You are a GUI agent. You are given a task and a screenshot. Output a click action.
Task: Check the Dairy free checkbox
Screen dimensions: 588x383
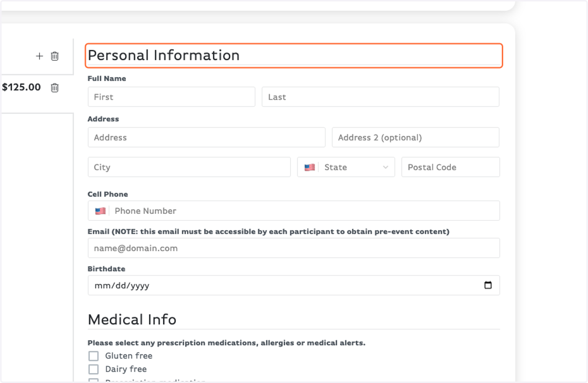point(93,369)
